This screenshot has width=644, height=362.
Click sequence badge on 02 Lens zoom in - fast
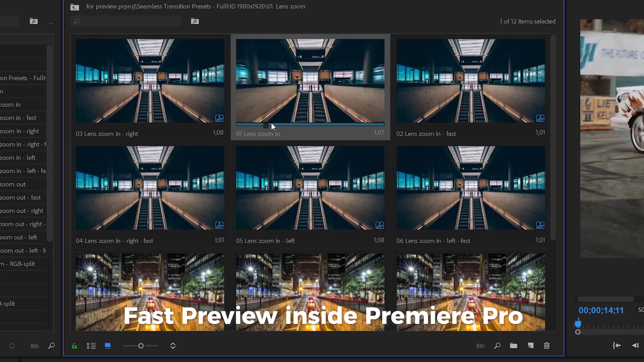tap(540, 118)
